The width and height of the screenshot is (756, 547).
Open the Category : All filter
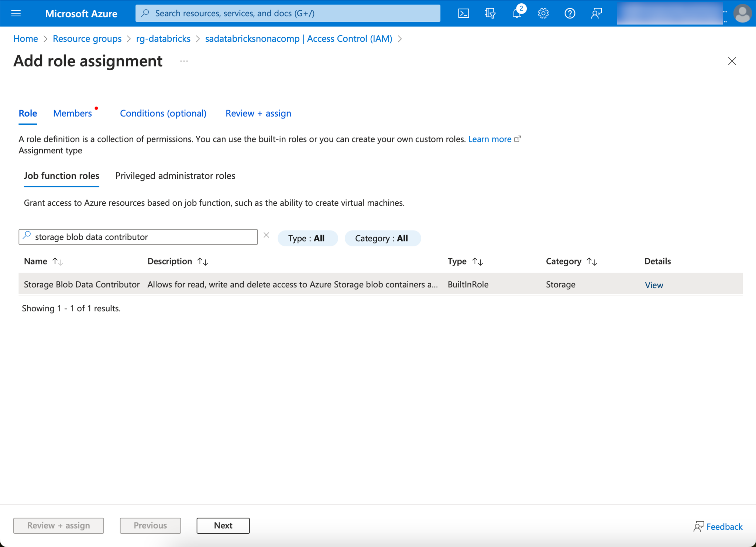click(x=382, y=238)
